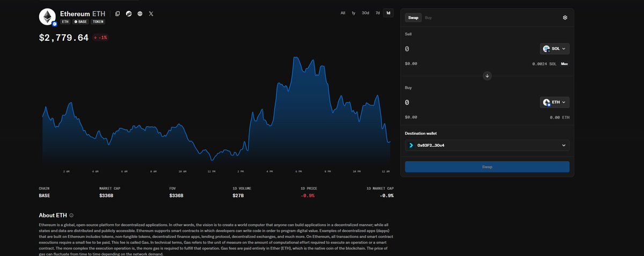The image size is (644, 256).
Task: Switch chart to 7d range
Action: (378, 12)
